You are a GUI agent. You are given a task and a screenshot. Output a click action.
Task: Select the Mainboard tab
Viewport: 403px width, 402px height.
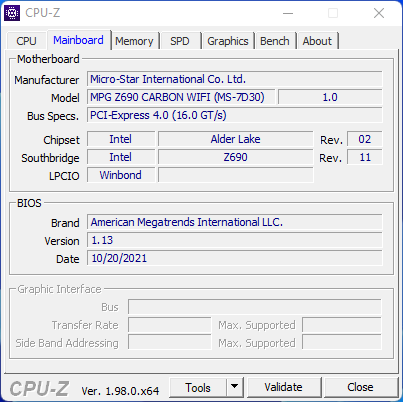pyautogui.click(x=78, y=40)
